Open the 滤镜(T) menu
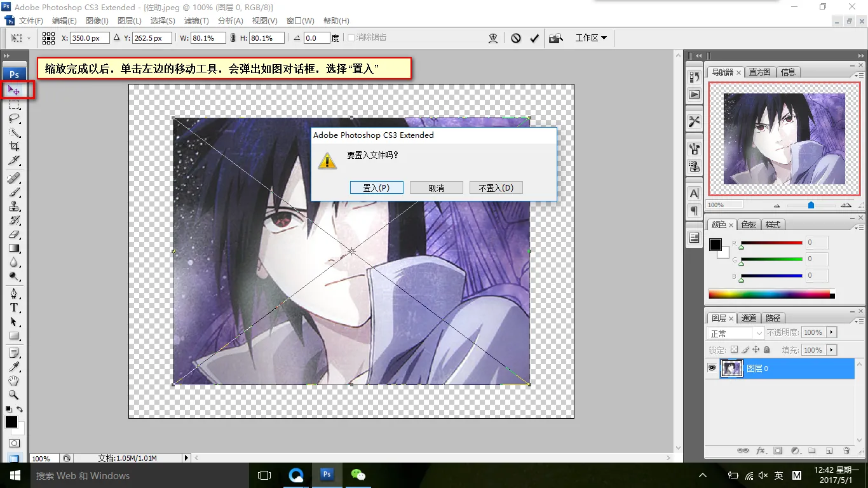Image resolution: width=868 pixels, height=488 pixels. (x=196, y=21)
